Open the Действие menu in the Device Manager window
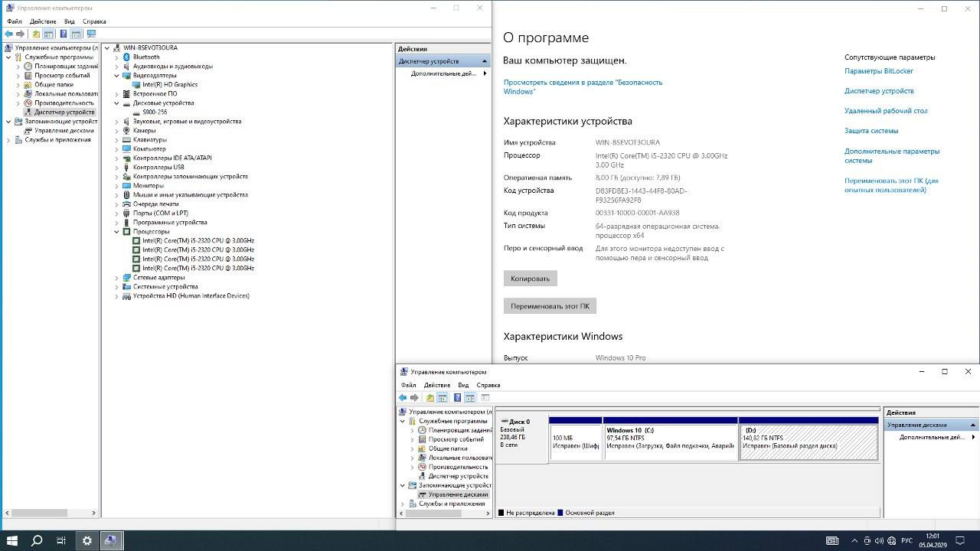980x551 pixels. [43, 21]
